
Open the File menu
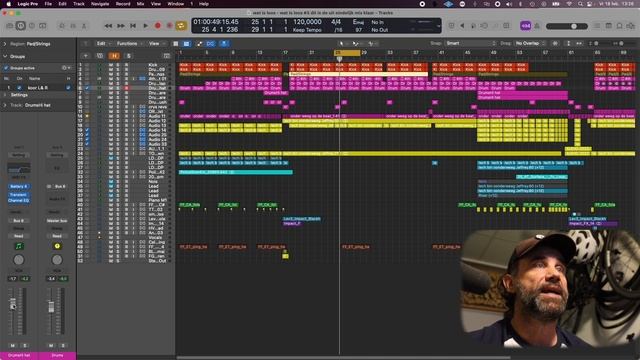click(x=48, y=4)
